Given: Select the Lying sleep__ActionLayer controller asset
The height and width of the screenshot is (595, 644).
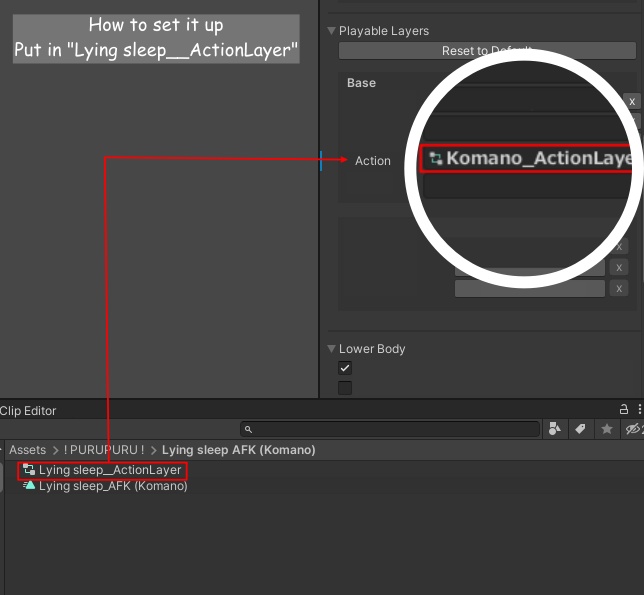Looking at the screenshot, I should pyautogui.click(x=102, y=470).
